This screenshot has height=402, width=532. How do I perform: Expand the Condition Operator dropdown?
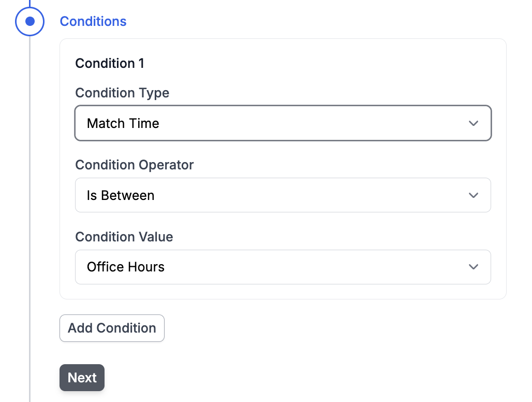click(x=283, y=195)
